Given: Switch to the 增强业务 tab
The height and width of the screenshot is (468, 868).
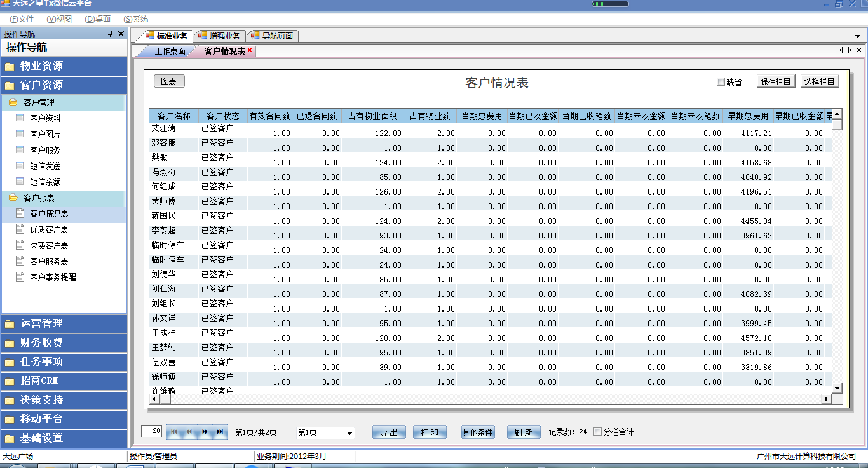Looking at the screenshot, I should (x=219, y=36).
